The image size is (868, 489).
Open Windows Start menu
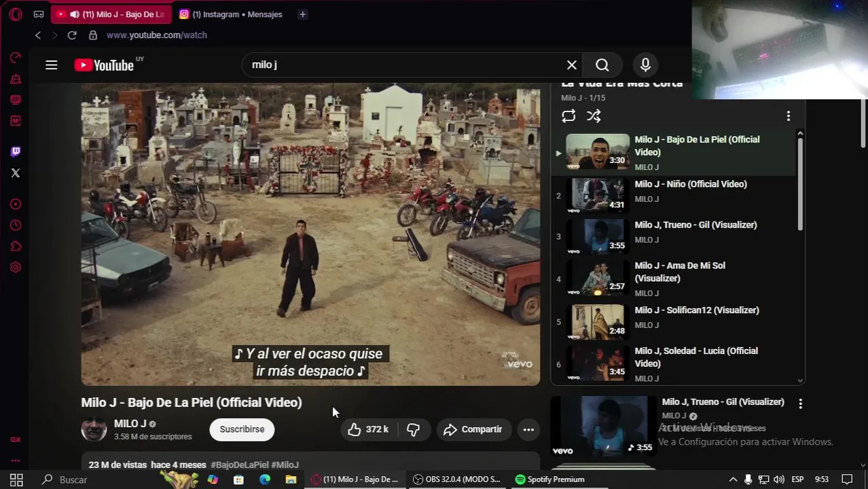16,479
